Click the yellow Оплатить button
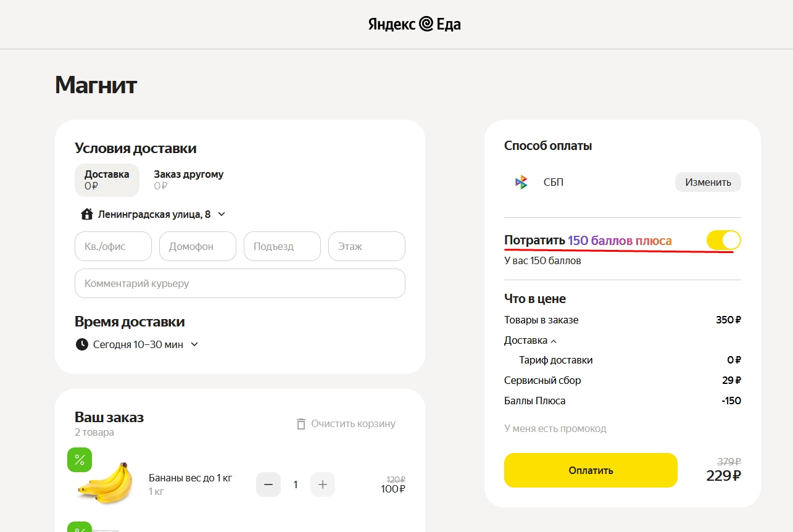The height and width of the screenshot is (532, 793). click(591, 470)
